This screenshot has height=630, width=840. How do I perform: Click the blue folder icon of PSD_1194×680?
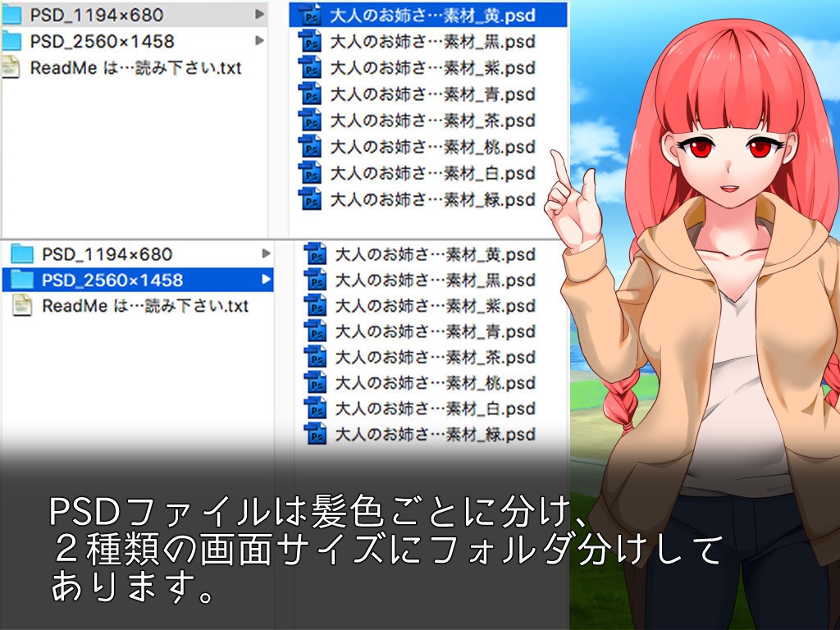pos(14,14)
